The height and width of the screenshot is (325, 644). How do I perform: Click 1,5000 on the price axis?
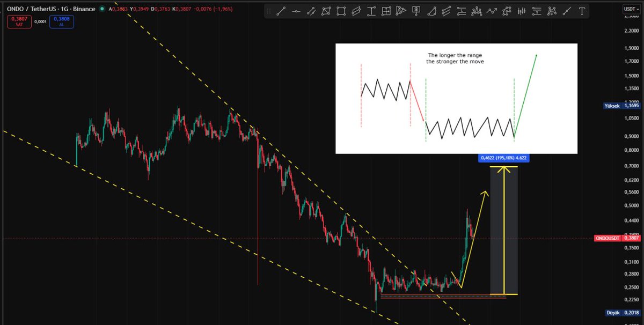[x=631, y=76]
